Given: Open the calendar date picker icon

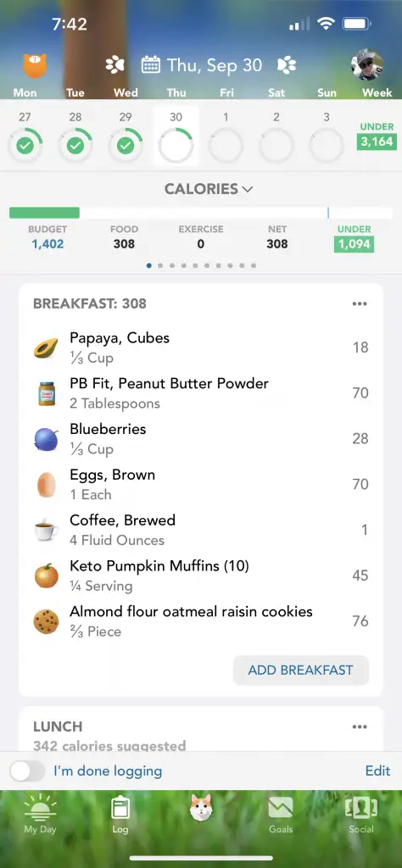Looking at the screenshot, I should [151, 65].
